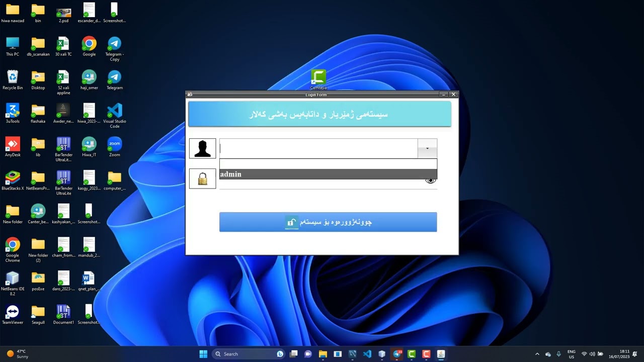Open the 52 xali appline Excel file
The image size is (644, 362).
(63, 82)
